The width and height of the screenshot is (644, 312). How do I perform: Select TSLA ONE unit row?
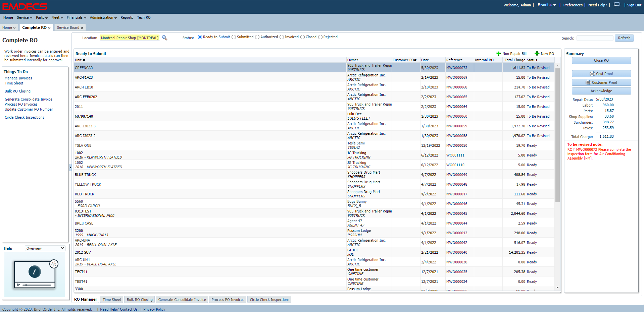point(314,145)
